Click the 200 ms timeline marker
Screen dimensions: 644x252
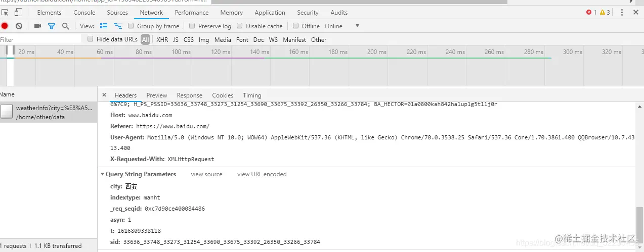tap(376, 52)
